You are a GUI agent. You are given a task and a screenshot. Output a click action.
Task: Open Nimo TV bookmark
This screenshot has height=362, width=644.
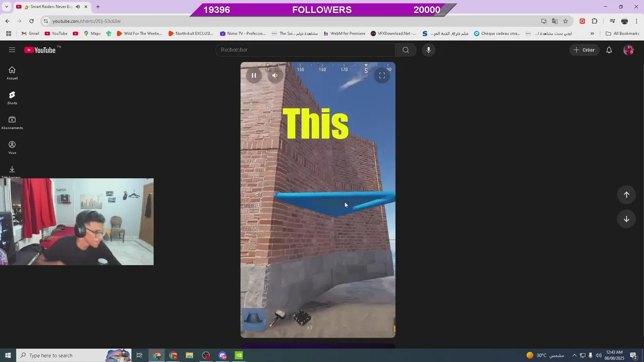(x=243, y=34)
